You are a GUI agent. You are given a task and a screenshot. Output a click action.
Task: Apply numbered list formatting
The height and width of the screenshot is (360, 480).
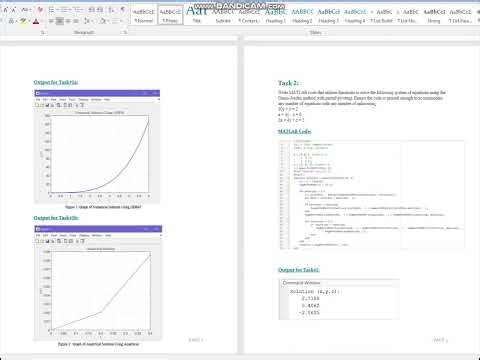coord(65,10)
